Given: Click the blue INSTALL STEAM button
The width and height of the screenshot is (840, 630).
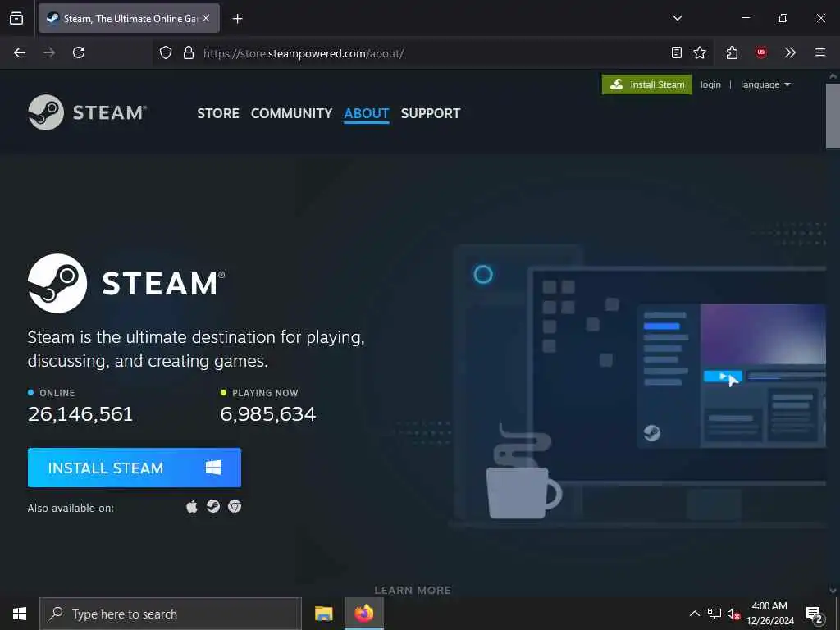Looking at the screenshot, I should point(135,468).
